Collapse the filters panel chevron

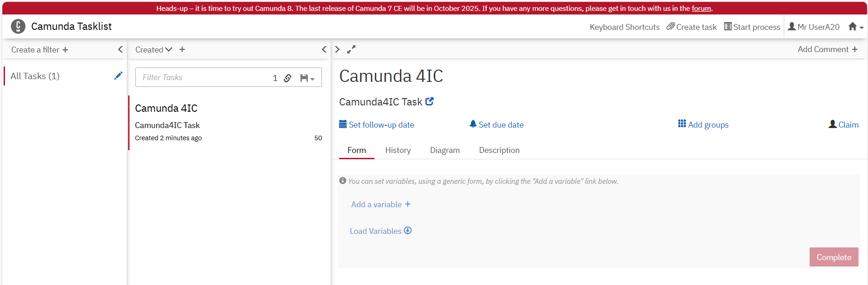pos(120,49)
